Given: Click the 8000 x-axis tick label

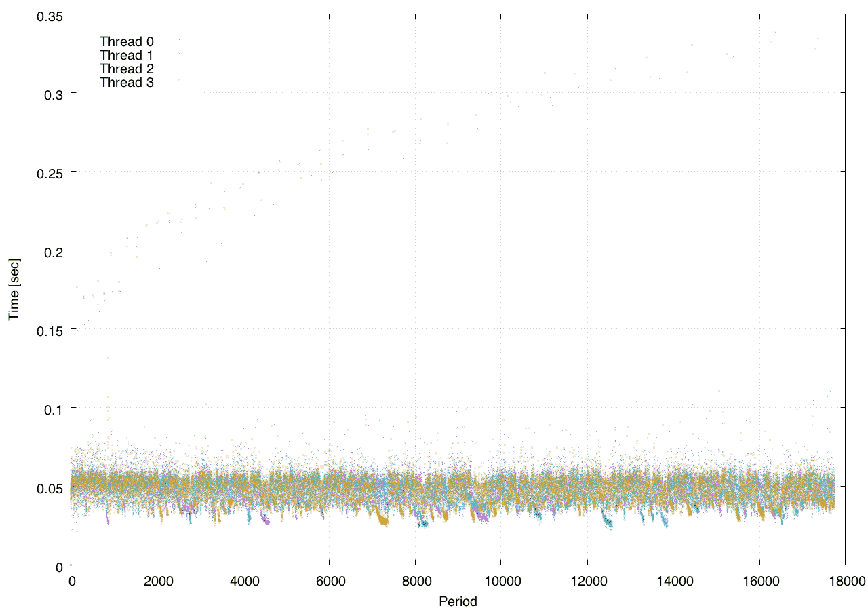Looking at the screenshot, I should click(415, 582).
